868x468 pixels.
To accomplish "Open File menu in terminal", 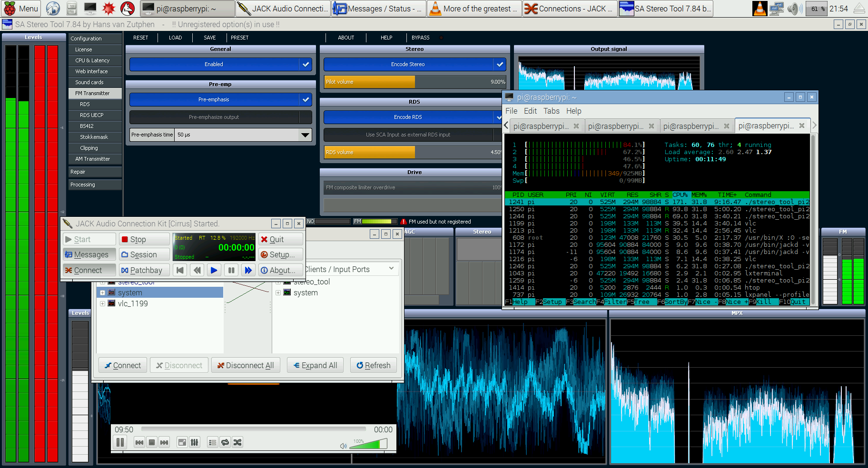I will coord(512,111).
